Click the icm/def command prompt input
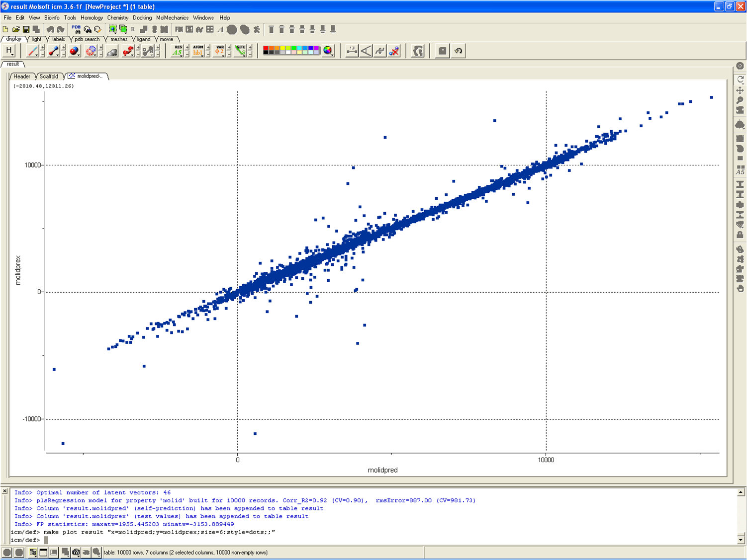This screenshot has height=560, width=747. click(45, 540)
